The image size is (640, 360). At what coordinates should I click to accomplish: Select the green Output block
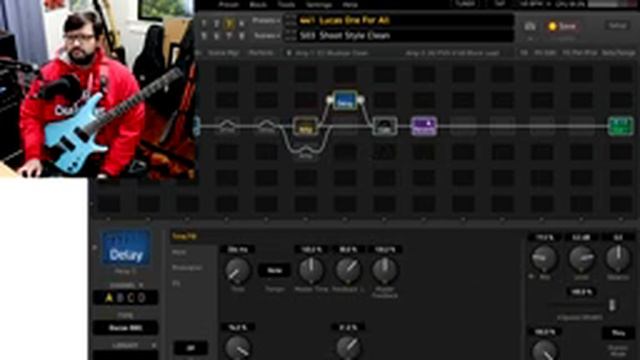point(621,126)
